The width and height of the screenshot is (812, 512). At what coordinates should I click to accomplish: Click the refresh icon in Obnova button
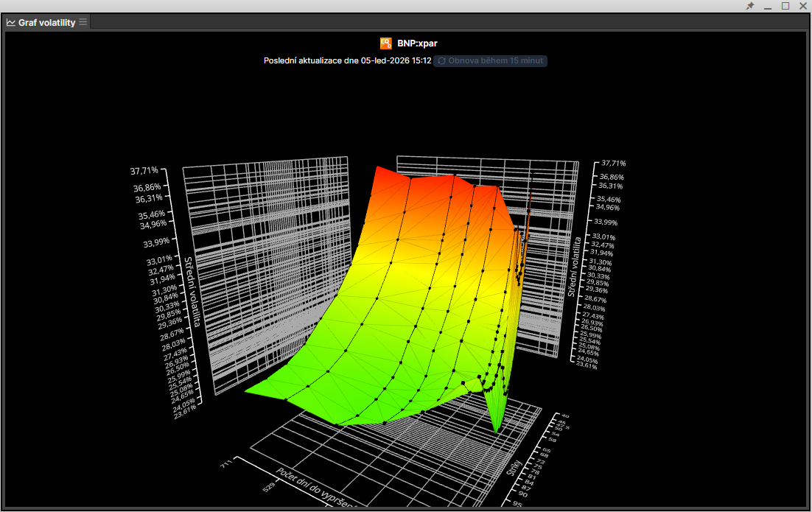(x=441, y=60)
